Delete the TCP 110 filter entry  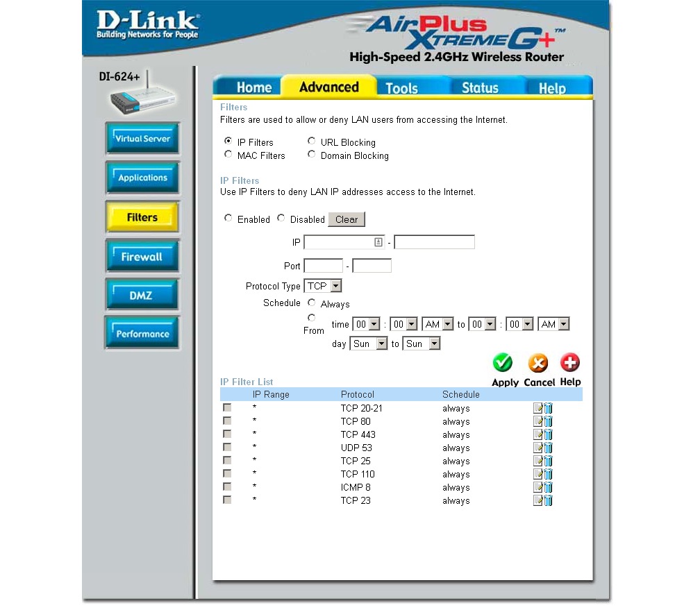[x=548, y=474]
